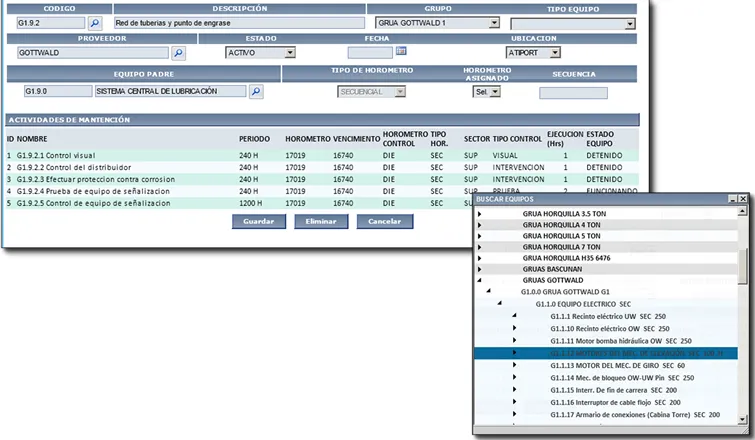Click Equipo Padre name field SISTEMA CENTRAL DE LUBRICACIÓN

(170, 91)
